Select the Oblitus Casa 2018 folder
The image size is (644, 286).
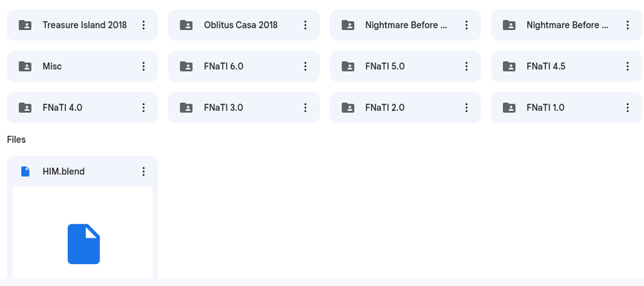pyautogui.click(x=244, y=25)
